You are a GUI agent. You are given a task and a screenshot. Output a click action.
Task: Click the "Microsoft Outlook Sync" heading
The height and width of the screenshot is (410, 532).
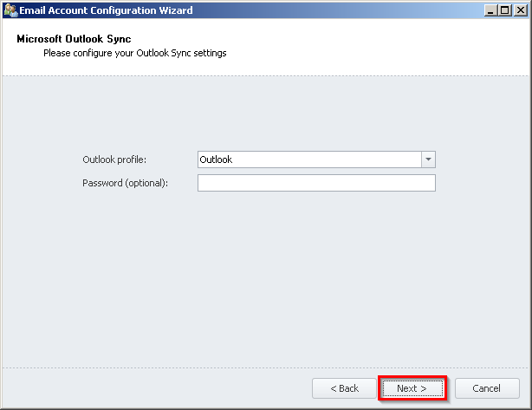tap(74, 39)
